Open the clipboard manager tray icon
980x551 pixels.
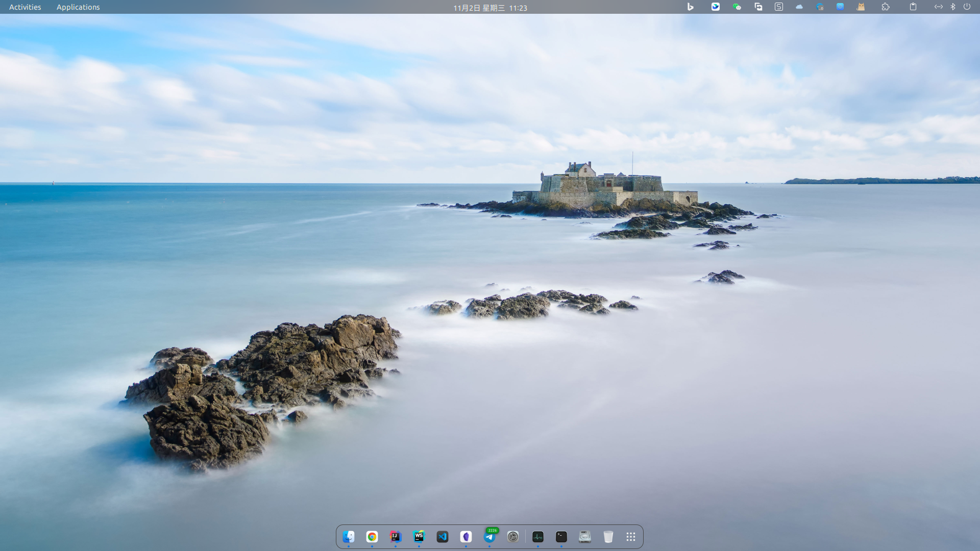(x=913, y=7)
